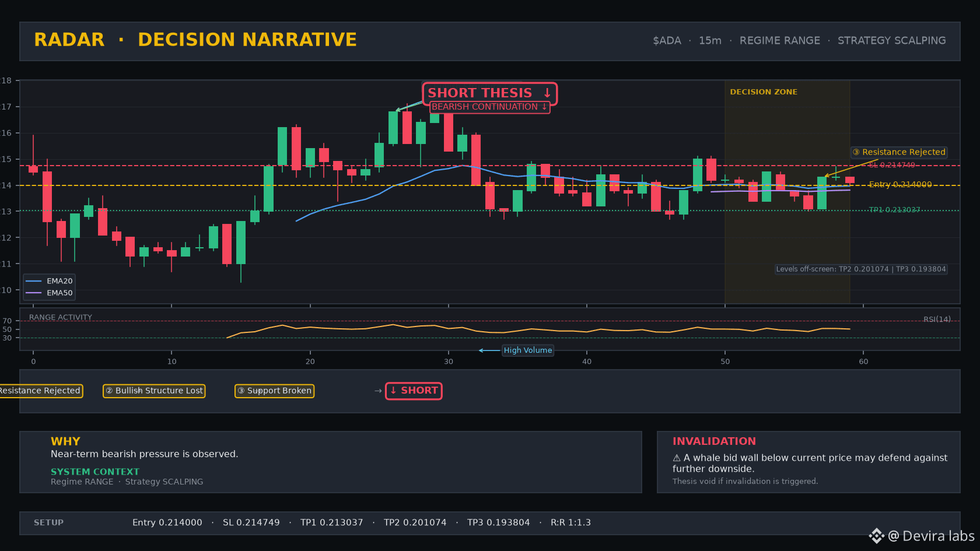Click the EMA50 legend text
This screenshot has width=980, height=551.
pyautogui.click(x=60, y=293)
